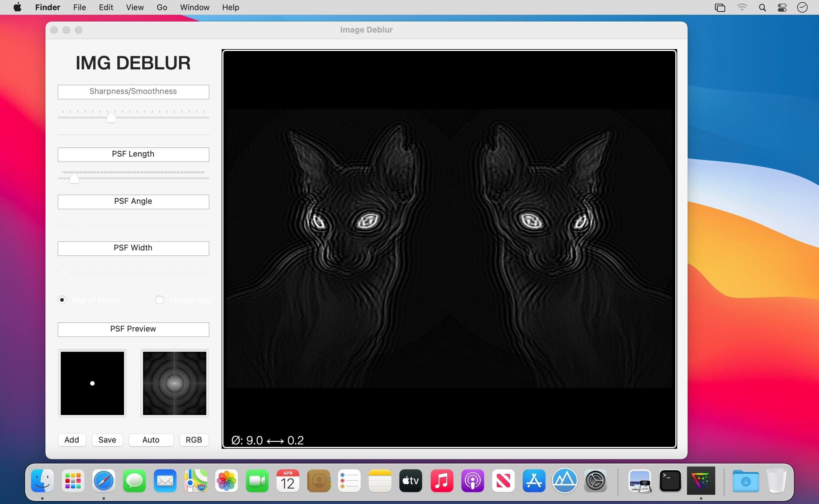Screen dimensions: 819x504
Task: Open Control Center in menu bar
Action: pos(782,7)
